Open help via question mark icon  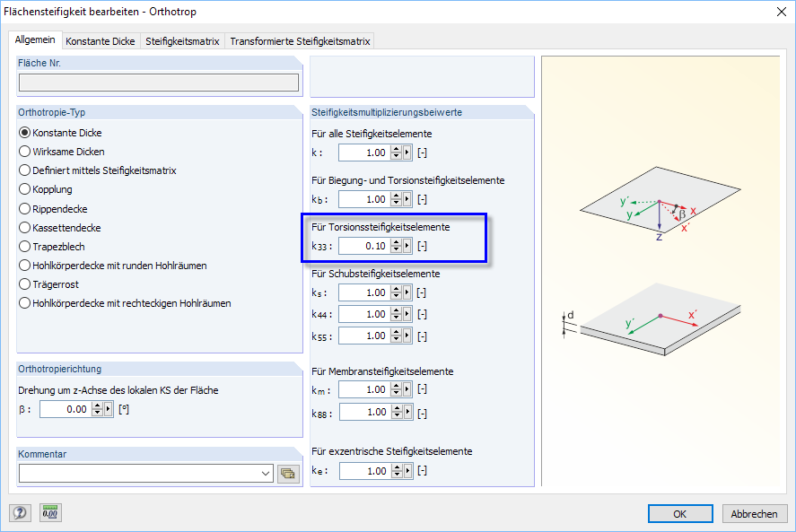(x=19, y=512)
